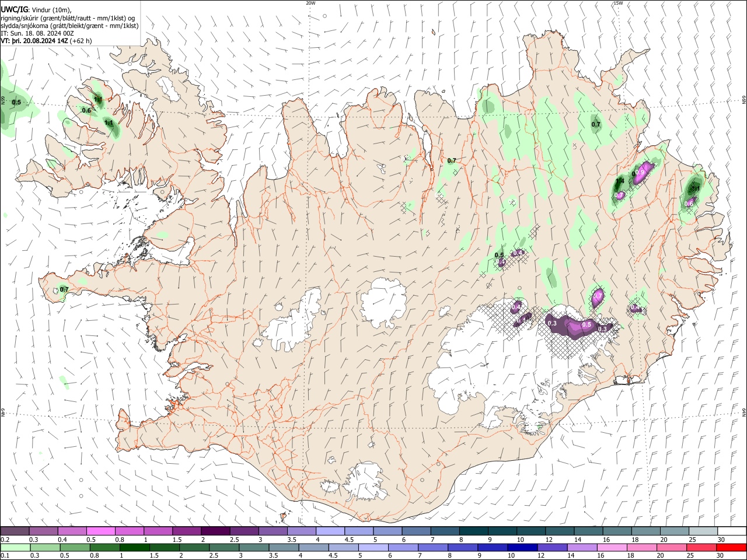
Task: Pick the bright red swatch above 30 in rain legend
Action: (x=731, y=547)
